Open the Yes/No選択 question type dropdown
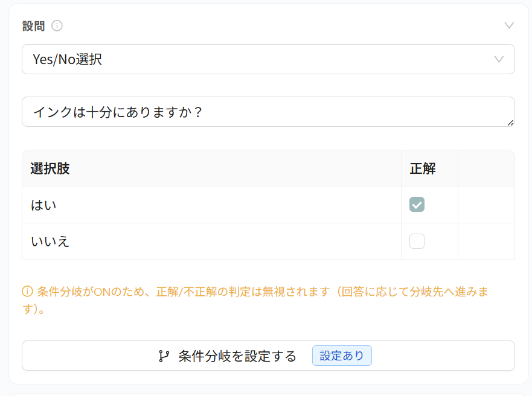 click(268, 59)
